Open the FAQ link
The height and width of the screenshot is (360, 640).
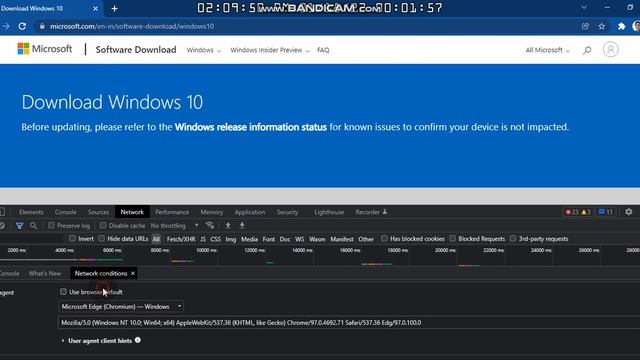(323, 50)
